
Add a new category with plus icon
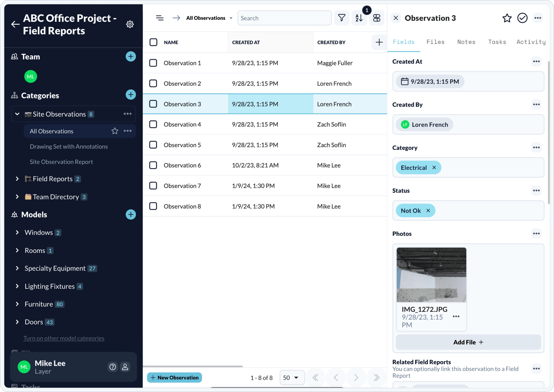131,95
